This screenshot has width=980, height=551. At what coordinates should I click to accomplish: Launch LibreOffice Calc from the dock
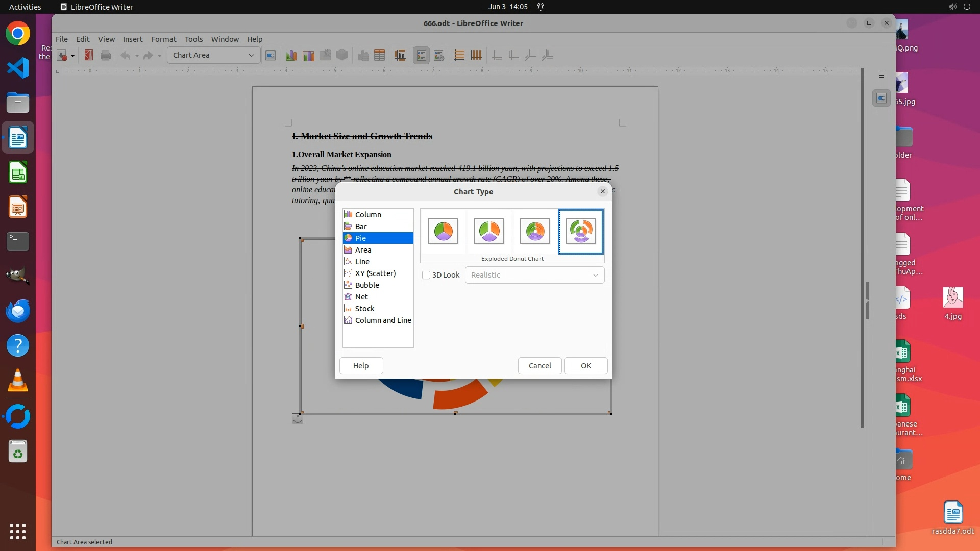(x=18, y=173)
